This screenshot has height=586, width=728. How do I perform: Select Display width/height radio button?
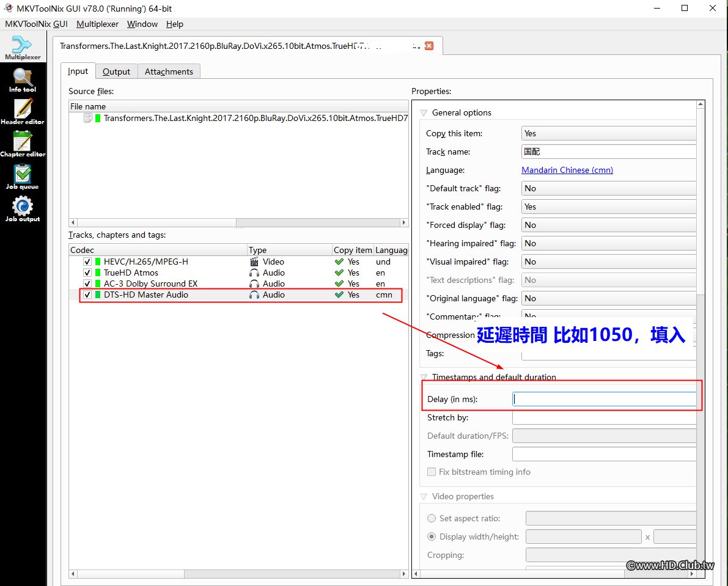tap(432, 537)
